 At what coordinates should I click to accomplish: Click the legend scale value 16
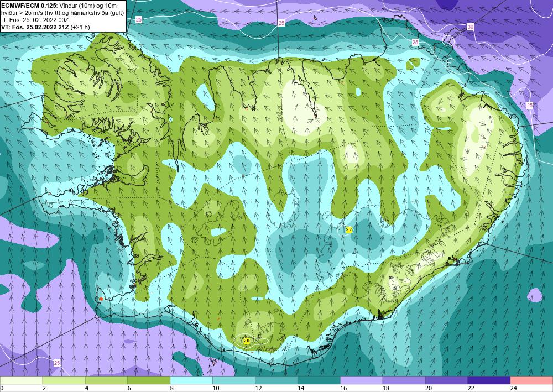343,388
